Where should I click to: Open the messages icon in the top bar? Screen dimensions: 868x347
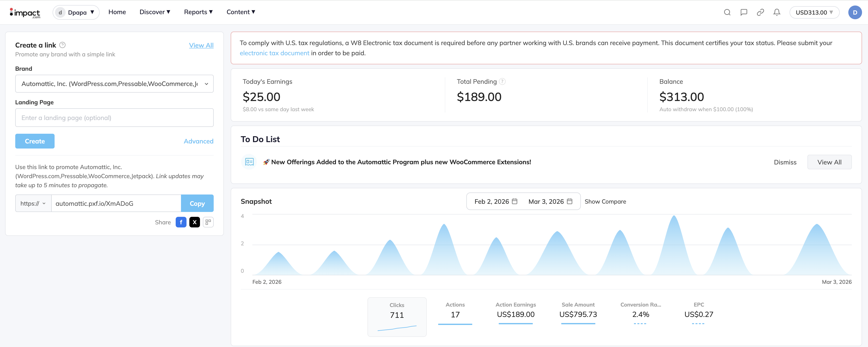(x=744, y=12)
